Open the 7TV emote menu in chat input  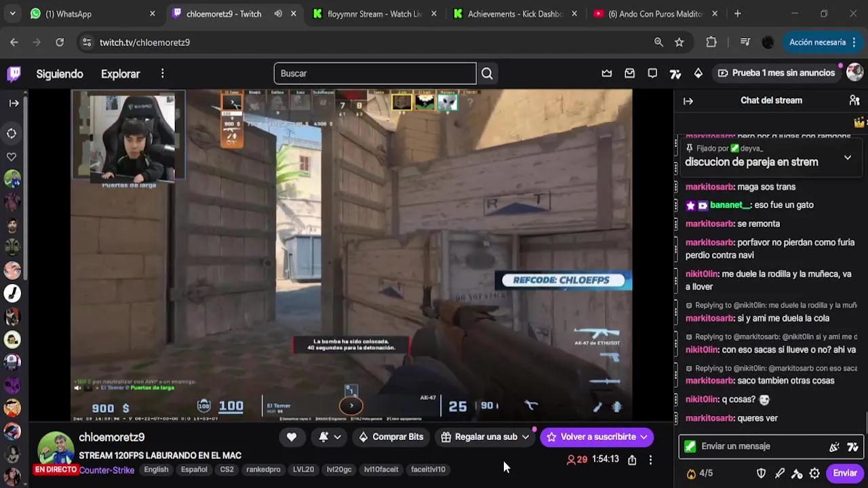pos(853,447)
